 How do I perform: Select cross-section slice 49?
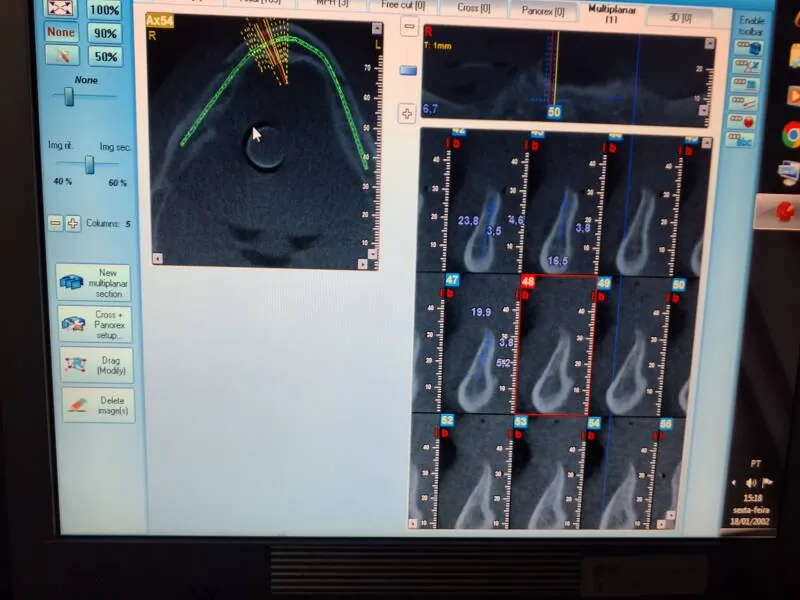point(632,346)
